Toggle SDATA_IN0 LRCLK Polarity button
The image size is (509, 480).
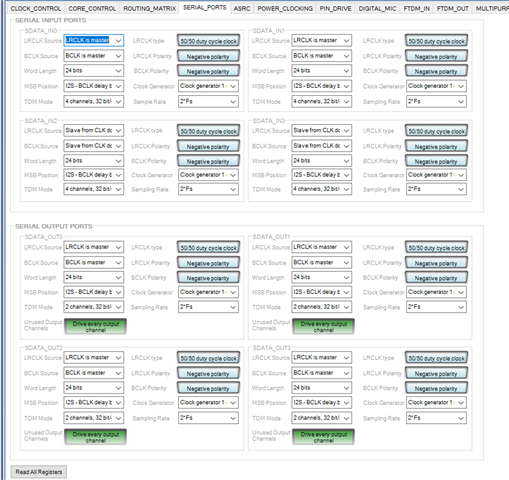tap(208, 56)
